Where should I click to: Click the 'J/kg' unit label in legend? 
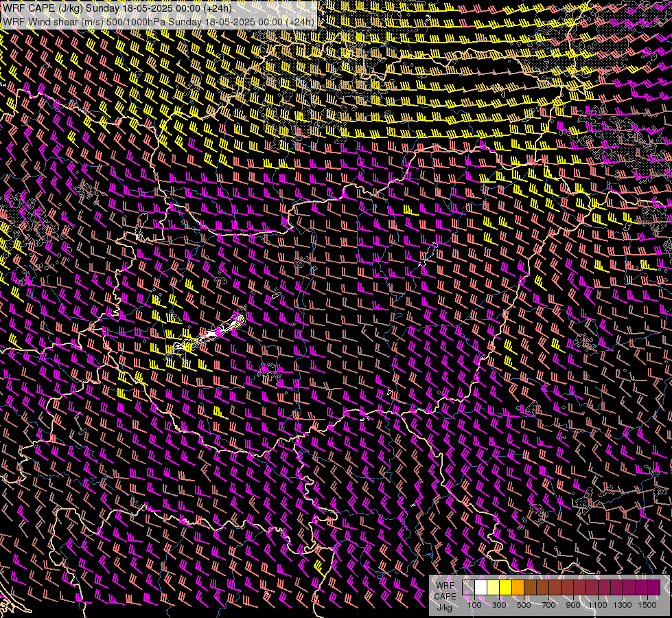444,608
